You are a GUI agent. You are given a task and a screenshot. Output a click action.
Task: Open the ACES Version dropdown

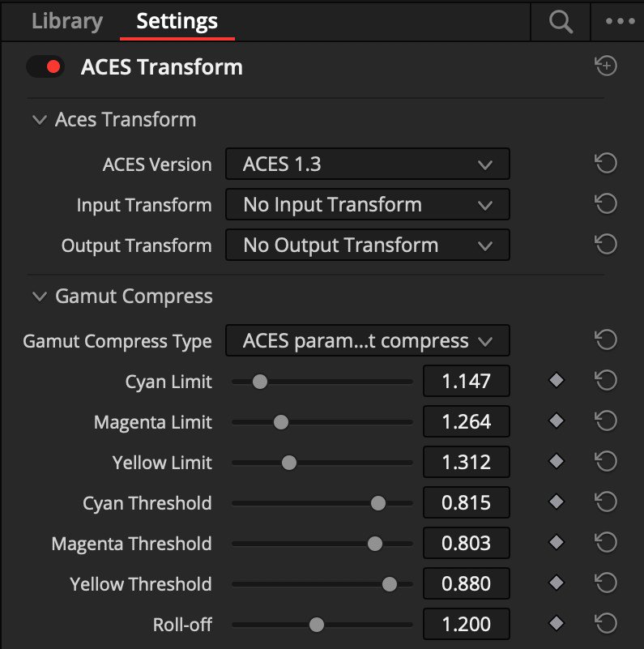tap(367, 164)
